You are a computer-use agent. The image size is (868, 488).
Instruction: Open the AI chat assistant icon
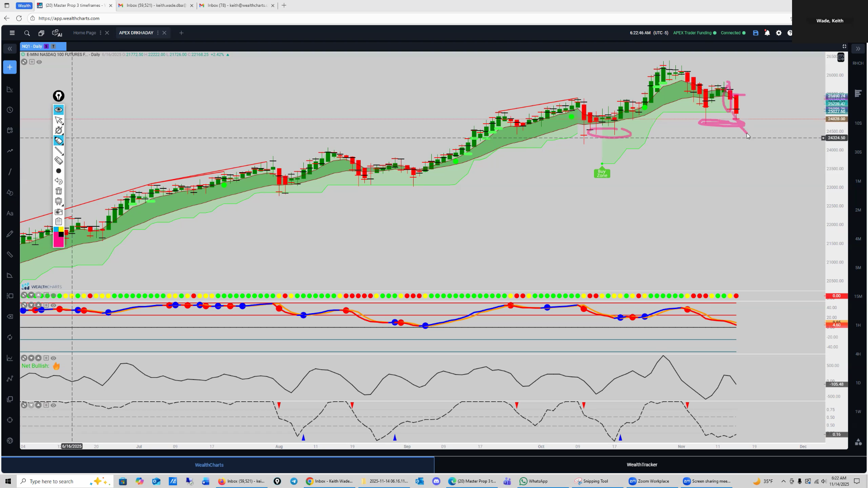[57, 33]
